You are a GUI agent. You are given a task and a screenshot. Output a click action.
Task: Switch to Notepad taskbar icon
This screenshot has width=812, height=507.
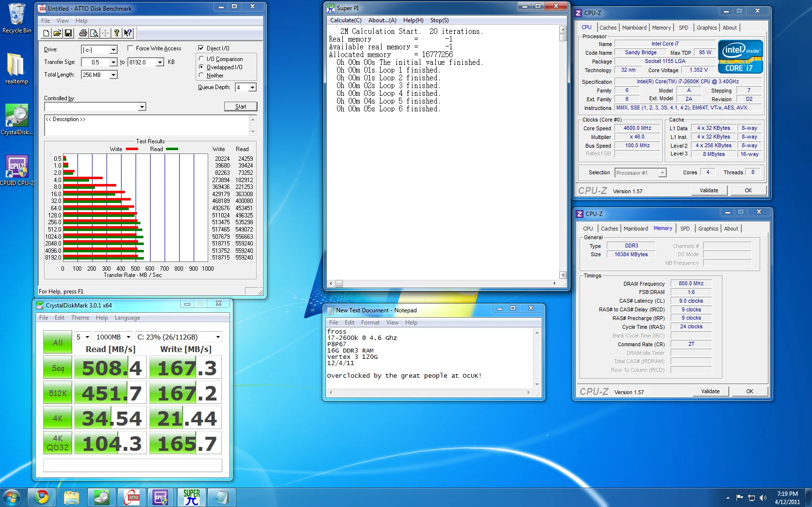point(222,497)
